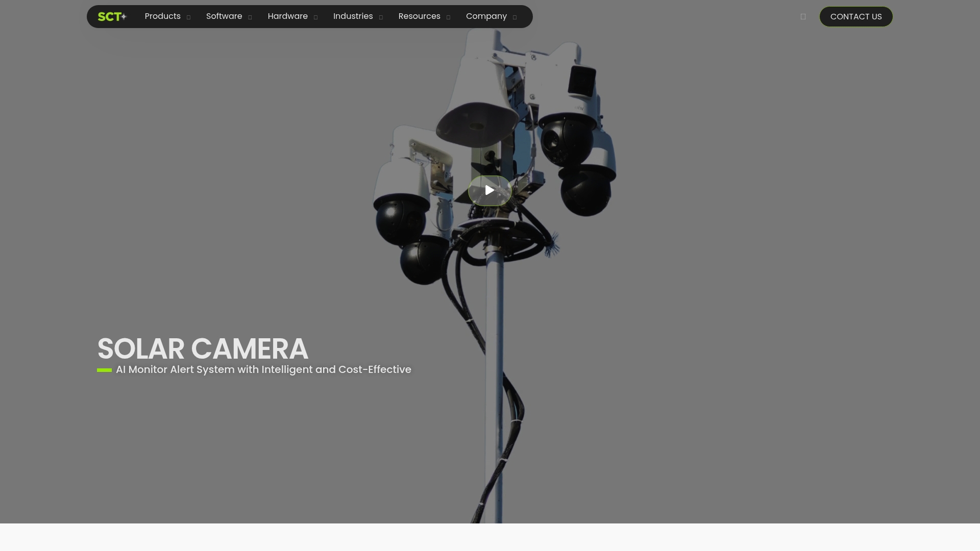This screenshot has width=980, height=551.
Task: Click the CONTACT US button
Action: coord(856,17)
